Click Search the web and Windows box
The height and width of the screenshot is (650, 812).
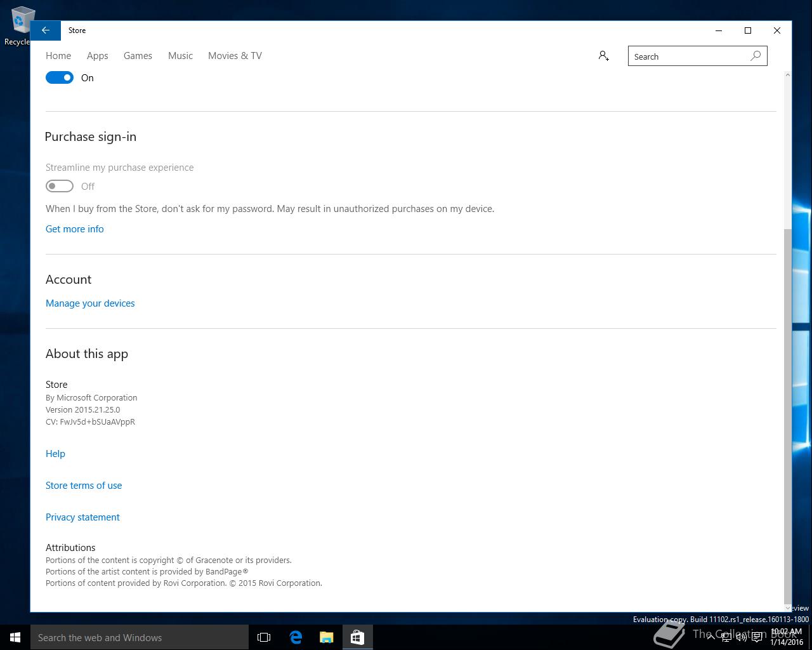click(140, 637)
